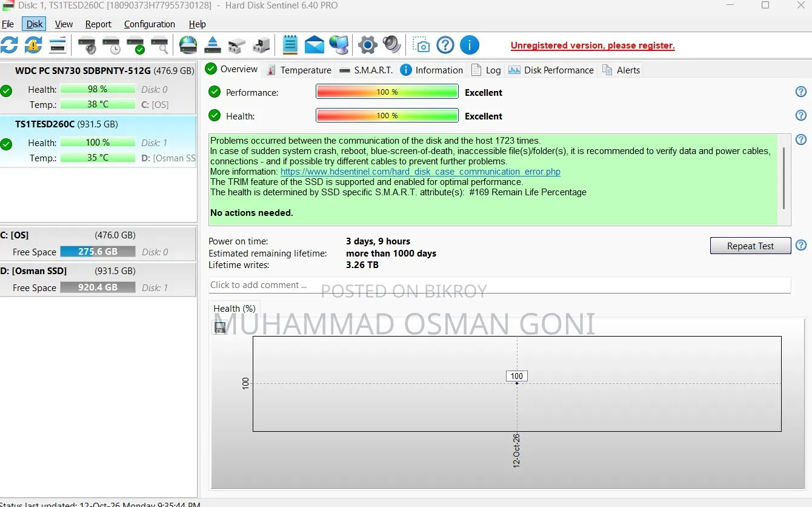Open configuration via the gear icon
The height and width of the screenshot is (507, 812).
[x=367, y=45]
